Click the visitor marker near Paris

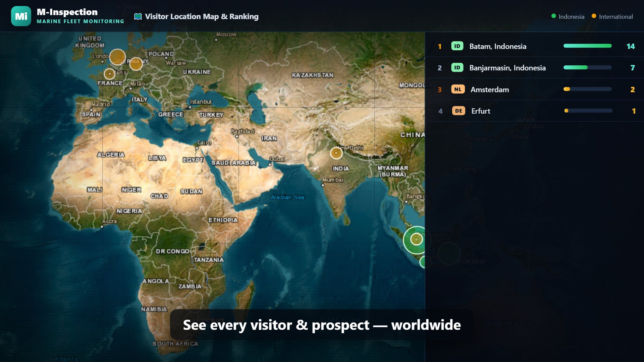(x=110, y=74)
